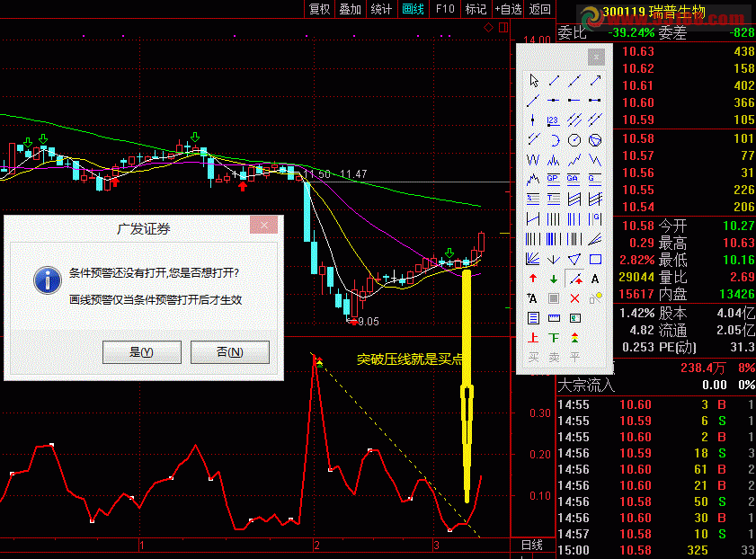Select the T-labeled horizontal lines tool

(x=554, y=199)
